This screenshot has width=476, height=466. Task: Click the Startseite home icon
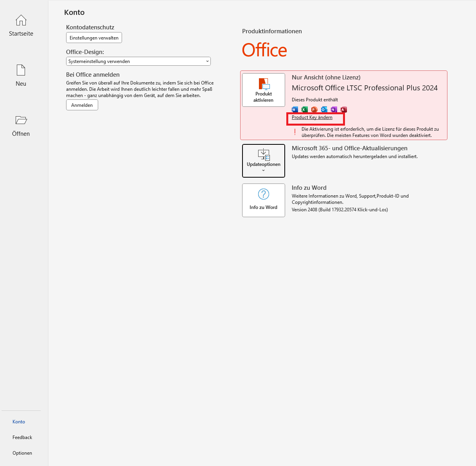21,20
